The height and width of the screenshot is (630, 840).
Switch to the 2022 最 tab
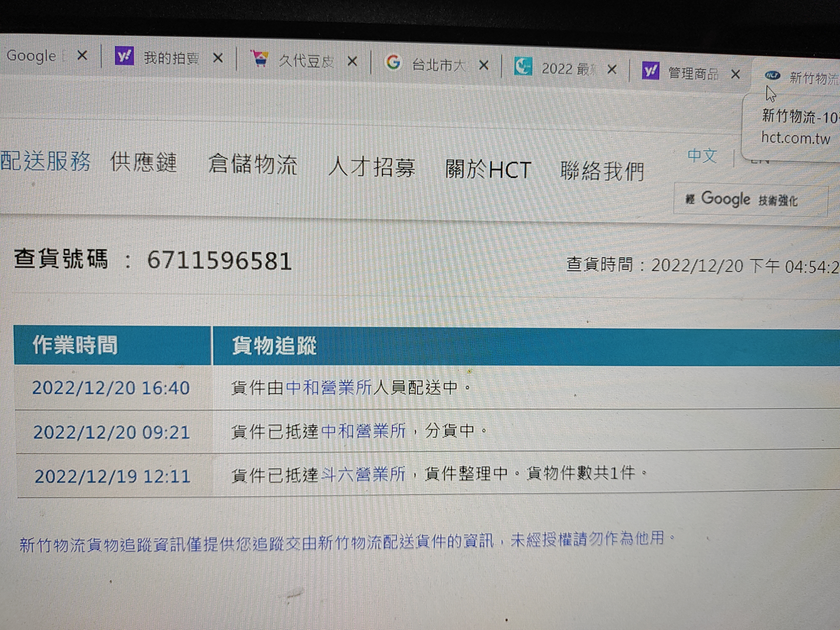566,68
